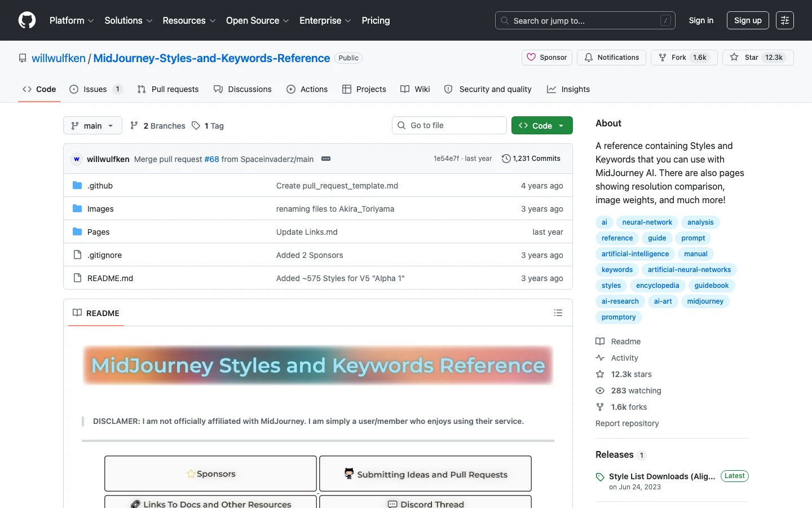Expand the Platform menu
Screen dimensions: 812x508
click(x=72, y=20)
